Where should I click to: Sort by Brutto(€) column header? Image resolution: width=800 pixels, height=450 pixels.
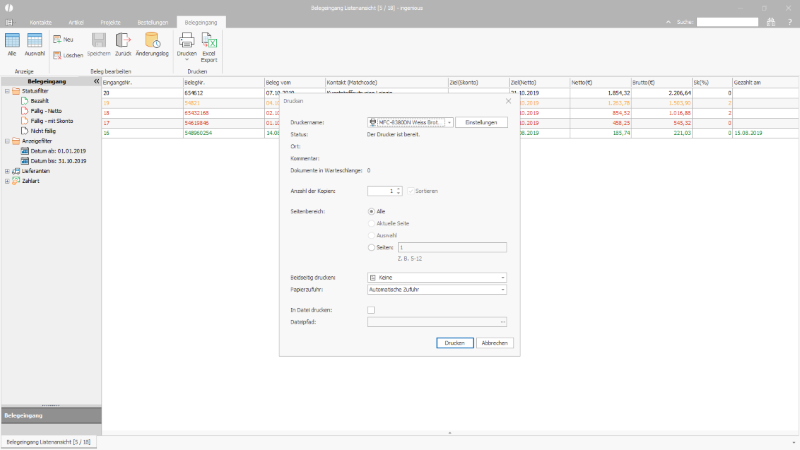click(661, 82)
